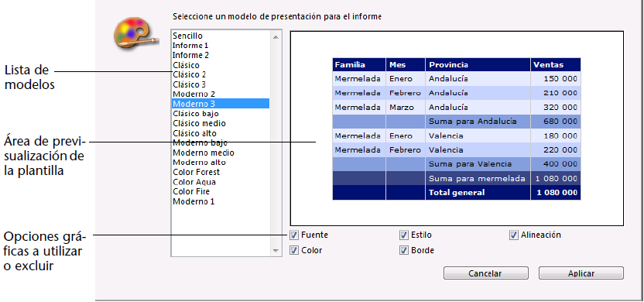Select the Color Fire model
The height and width of the screenshot is (302, 644).
coord(191,192)
